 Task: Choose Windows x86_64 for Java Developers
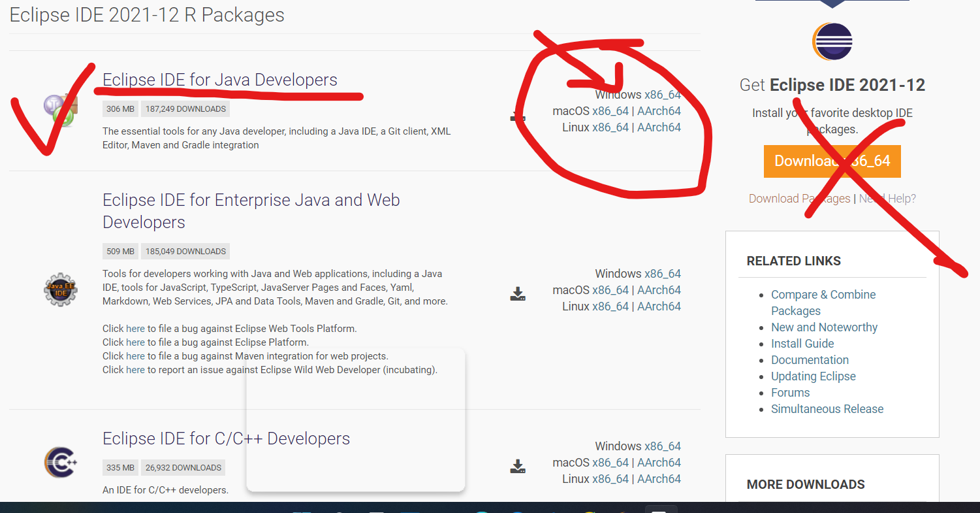(x=663, y=95)
